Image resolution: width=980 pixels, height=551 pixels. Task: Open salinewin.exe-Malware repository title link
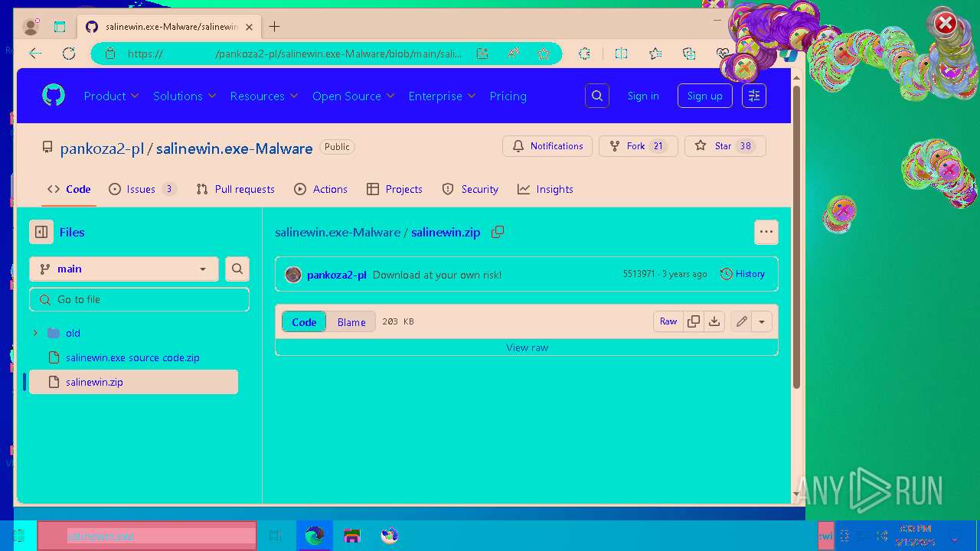[x=234, y=148]
